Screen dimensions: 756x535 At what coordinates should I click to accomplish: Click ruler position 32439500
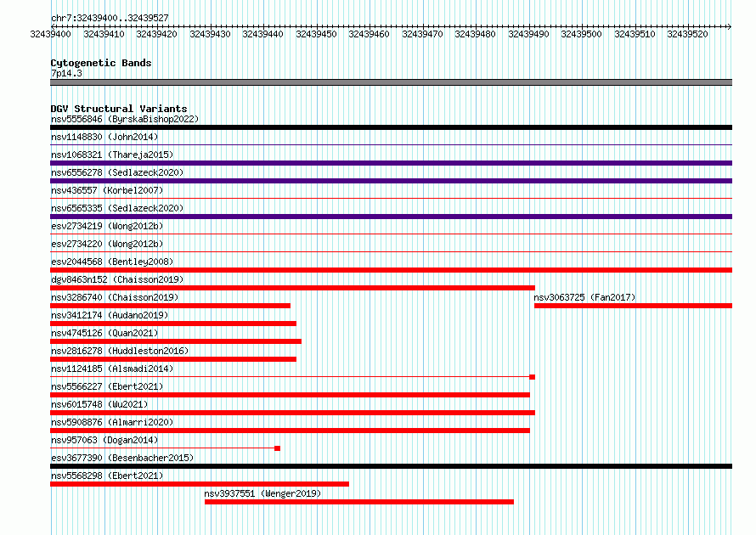point(582,34)
